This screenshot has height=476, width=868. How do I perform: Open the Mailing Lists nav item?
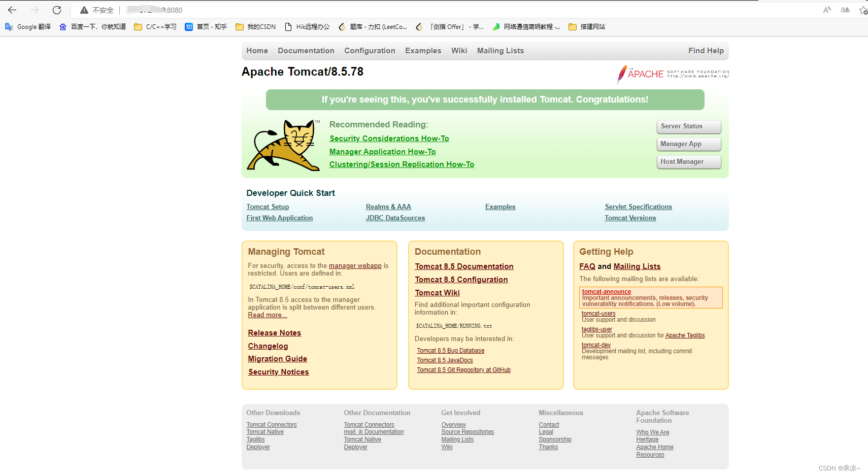pos(500,51)
